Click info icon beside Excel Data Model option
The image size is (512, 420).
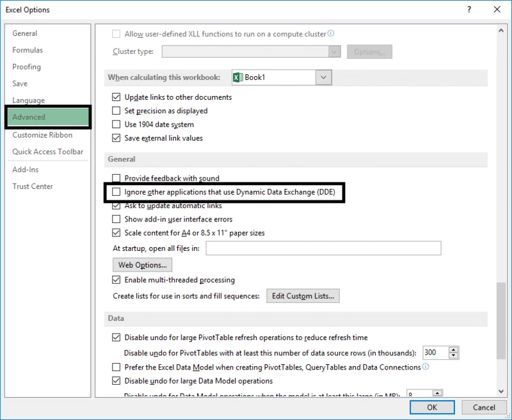click(425, 366)
